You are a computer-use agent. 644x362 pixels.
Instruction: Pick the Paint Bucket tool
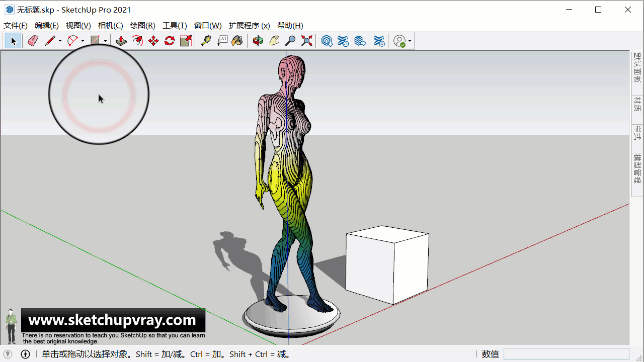(x=237, y=41)
